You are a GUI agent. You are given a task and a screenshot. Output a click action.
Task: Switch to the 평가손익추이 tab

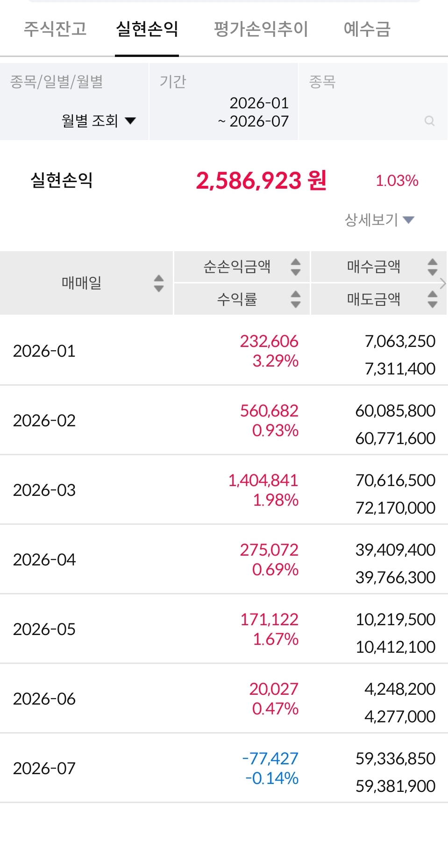(x=261, y=29)
